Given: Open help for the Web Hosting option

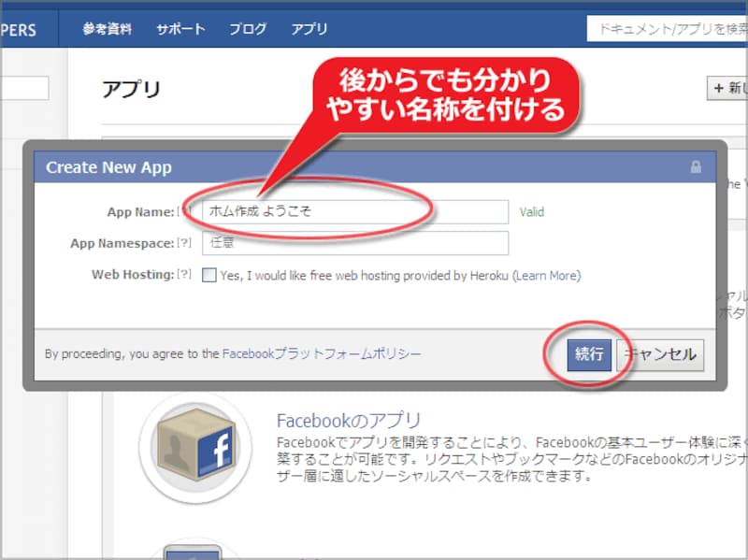Looking at the screenshot, I should [x=183, y=274].
